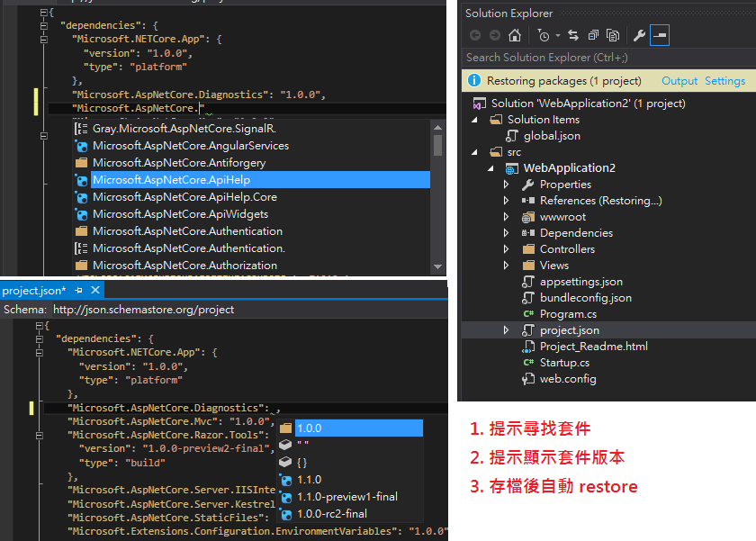Select version 1.1.0 in version list
The height and width of the screenshot is (541, 756).
(x=350, y=480)
